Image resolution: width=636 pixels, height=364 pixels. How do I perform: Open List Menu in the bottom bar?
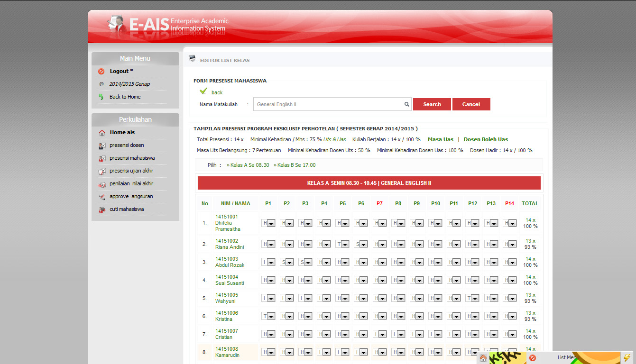tap(568, 358)
